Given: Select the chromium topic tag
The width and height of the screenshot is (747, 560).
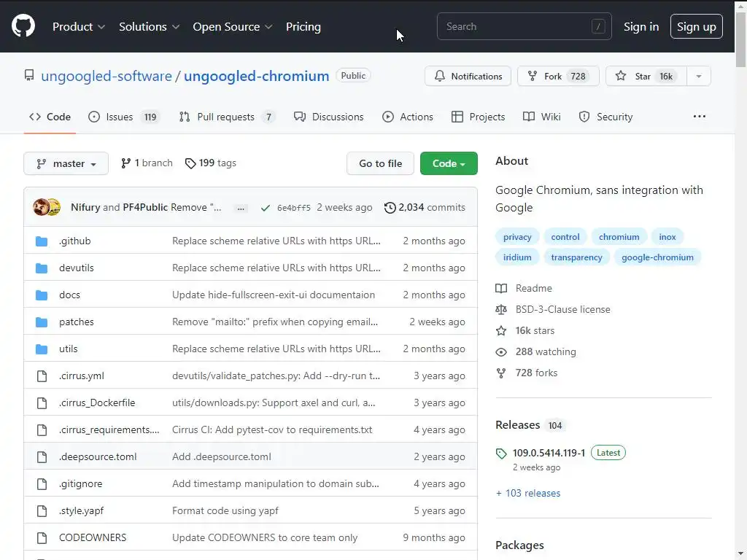Looking at the screenshot, I should [x=619, y=237].
